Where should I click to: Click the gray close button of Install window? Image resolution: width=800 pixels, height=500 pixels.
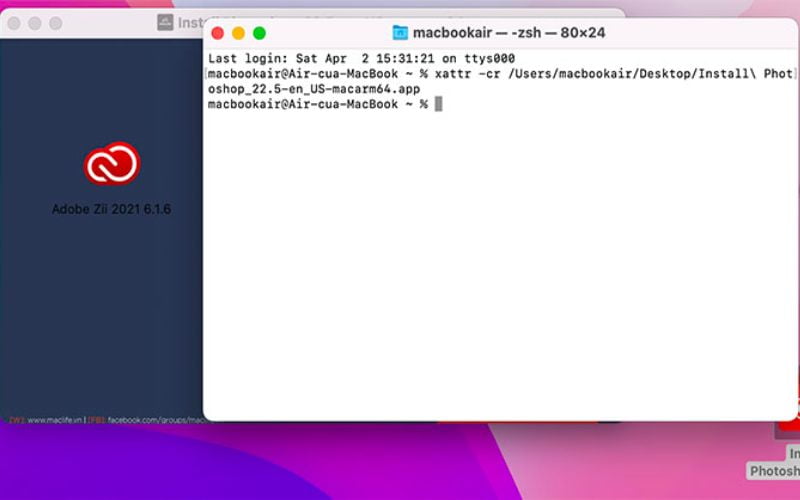(14, 23)
